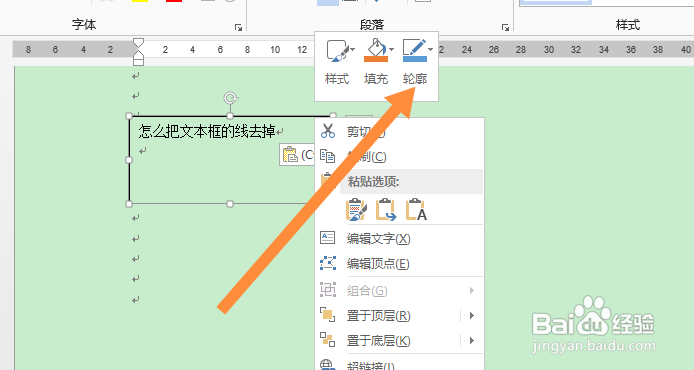Click the bring to front icon
Image resolution: width=694 pixels, height=370 pixels.
tap(328, 315)
